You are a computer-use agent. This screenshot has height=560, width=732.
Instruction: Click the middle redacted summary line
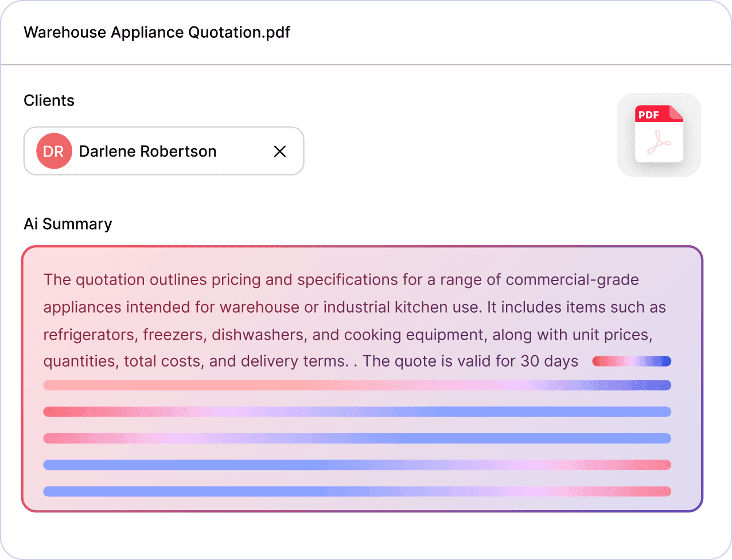click(x=357, y=438)
